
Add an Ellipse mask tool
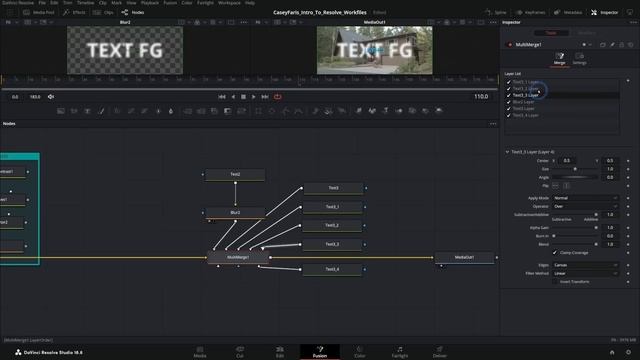[271, 111]
